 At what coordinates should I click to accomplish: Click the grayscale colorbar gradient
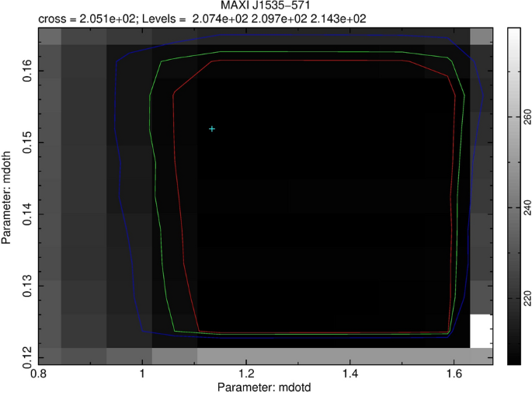click(x=514, y=196)
